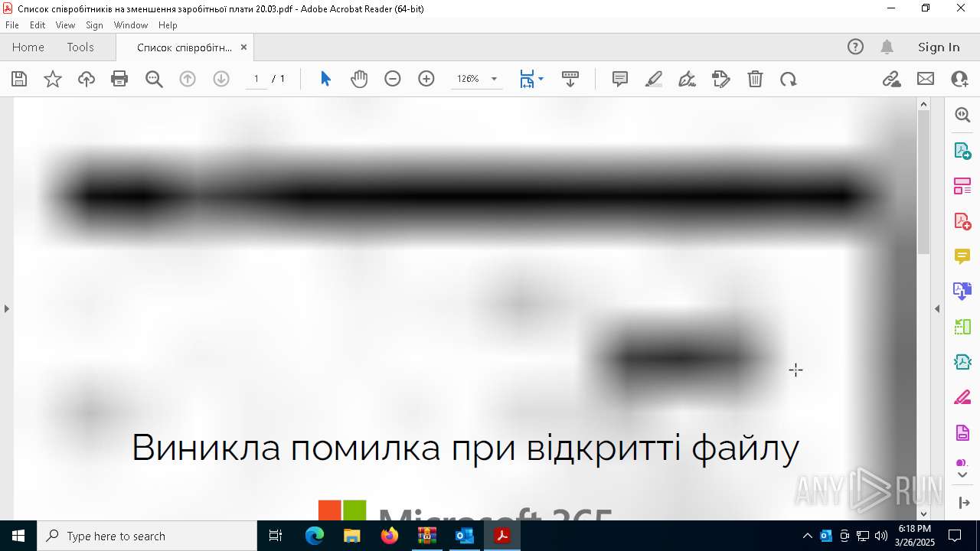The height and width of the screenshot is (551, 980).
Task: Open the green Compare Files tool in right pane
Action: pos(962,327)
